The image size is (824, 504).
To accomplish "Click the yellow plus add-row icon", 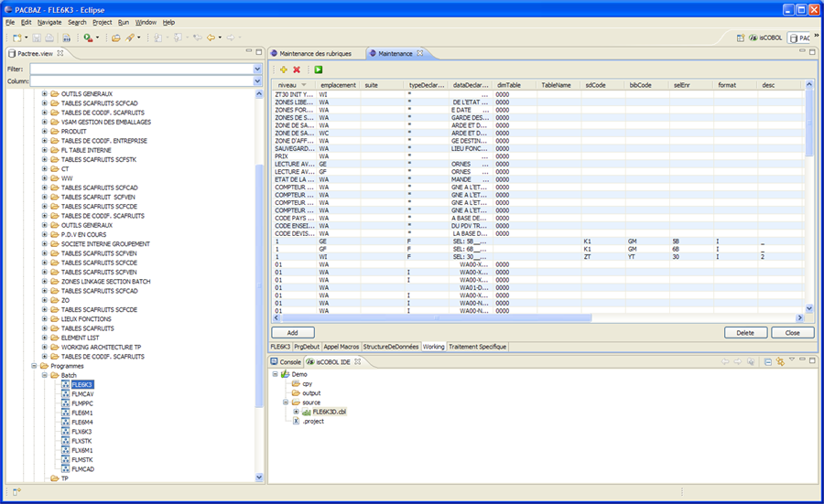I will pyautogui.click(x=284, y=70).
